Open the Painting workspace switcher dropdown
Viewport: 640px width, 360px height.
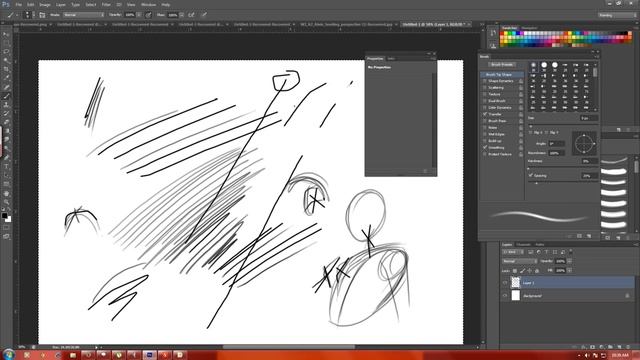[x=617, y=15]
